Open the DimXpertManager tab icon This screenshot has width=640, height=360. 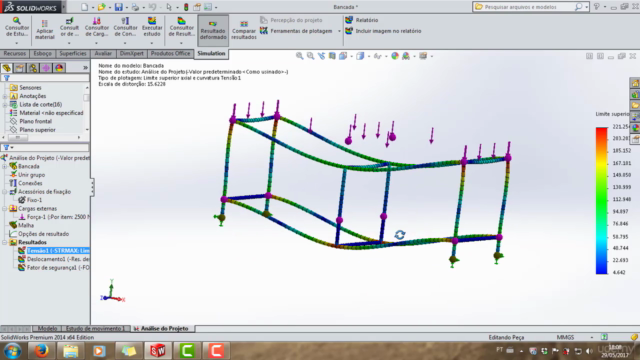[46, 68]
